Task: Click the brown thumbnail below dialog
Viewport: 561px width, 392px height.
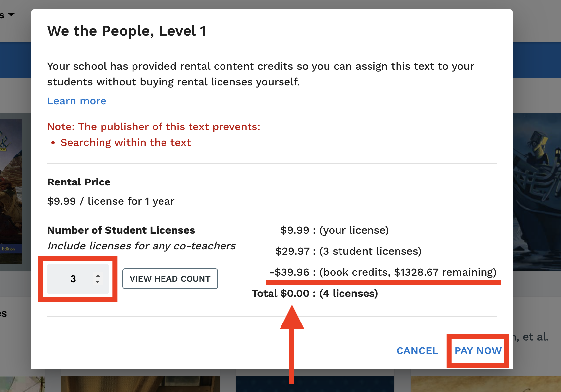Action: (140, 384)
